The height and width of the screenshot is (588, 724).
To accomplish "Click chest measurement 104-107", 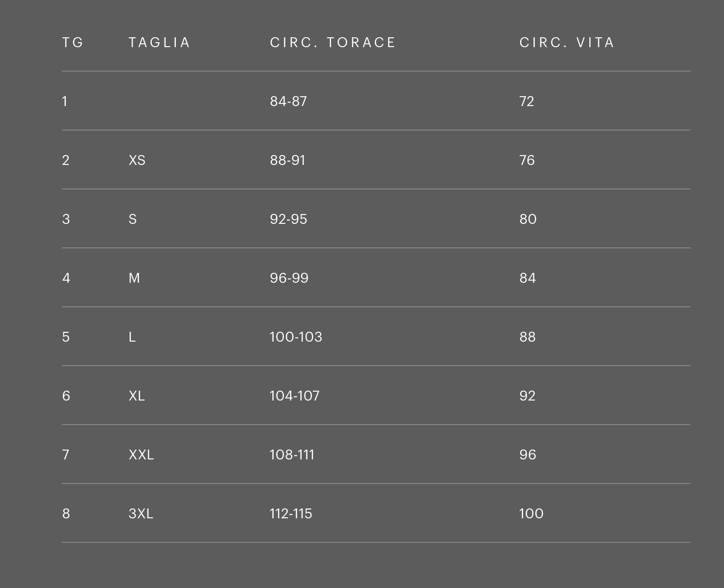I will coord(294,396).
